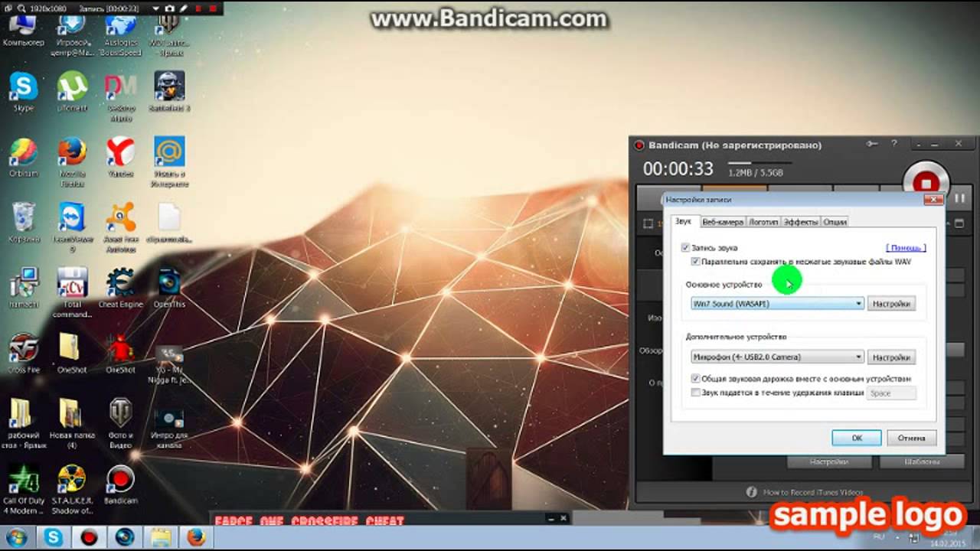Switch to the Веб-камера tab
980x551 pixels.
point(723,222)
